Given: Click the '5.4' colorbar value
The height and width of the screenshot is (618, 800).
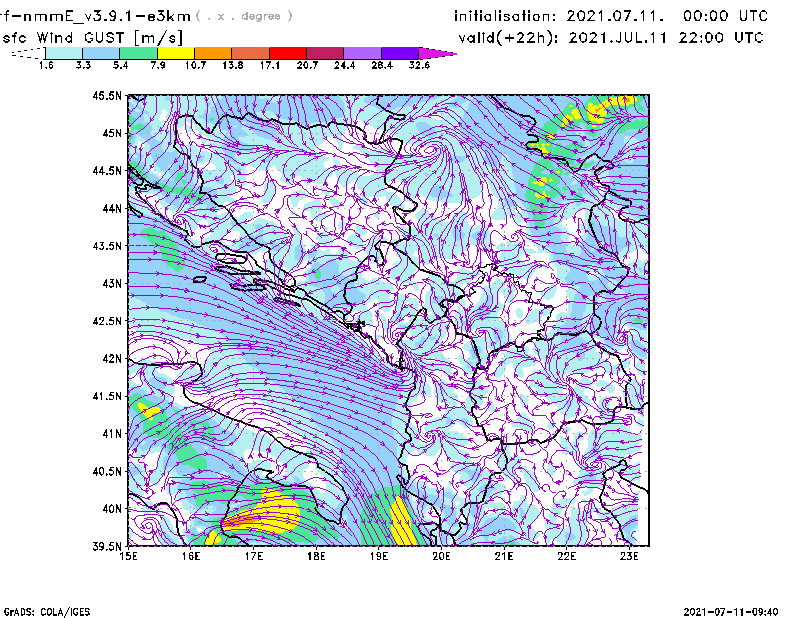Looking at the screenshot, I should pos(120,65).
